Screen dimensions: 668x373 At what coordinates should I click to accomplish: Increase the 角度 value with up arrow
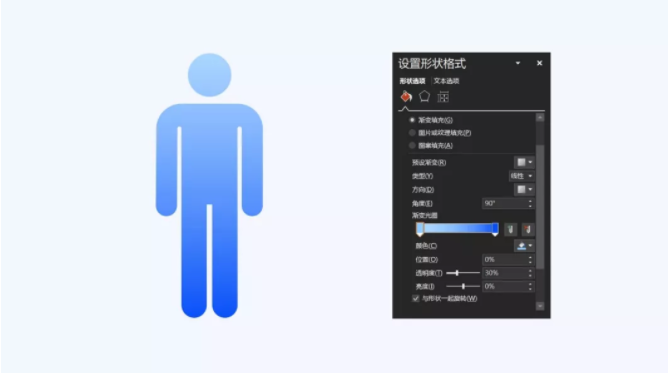click(530, 201)
